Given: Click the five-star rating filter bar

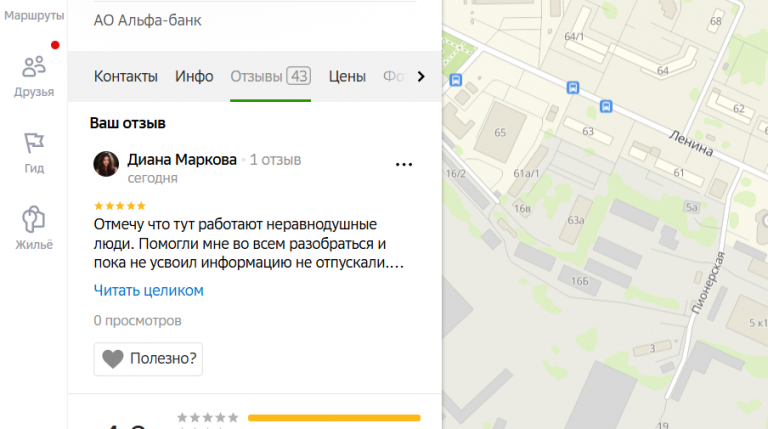Looking at the screenshot, I should [334, 418].
